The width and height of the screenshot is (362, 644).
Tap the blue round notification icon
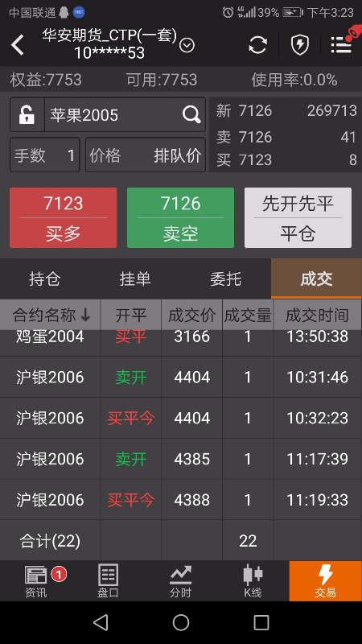79,13
